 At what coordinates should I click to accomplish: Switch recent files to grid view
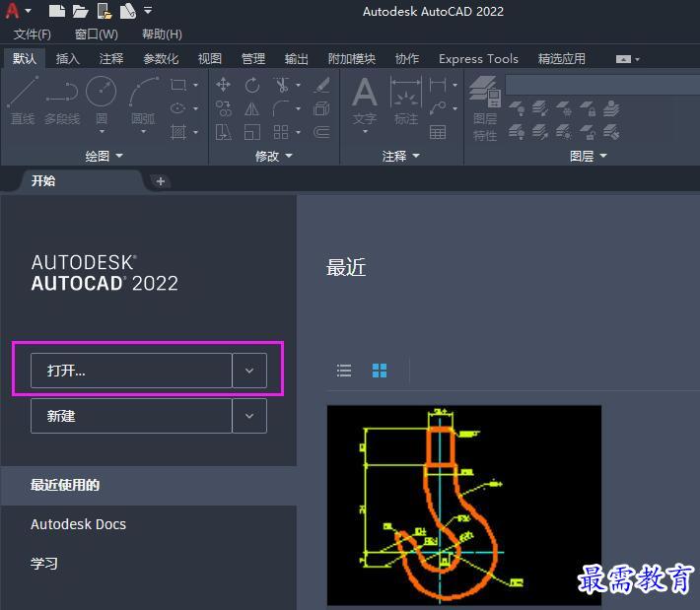point(380,371)
